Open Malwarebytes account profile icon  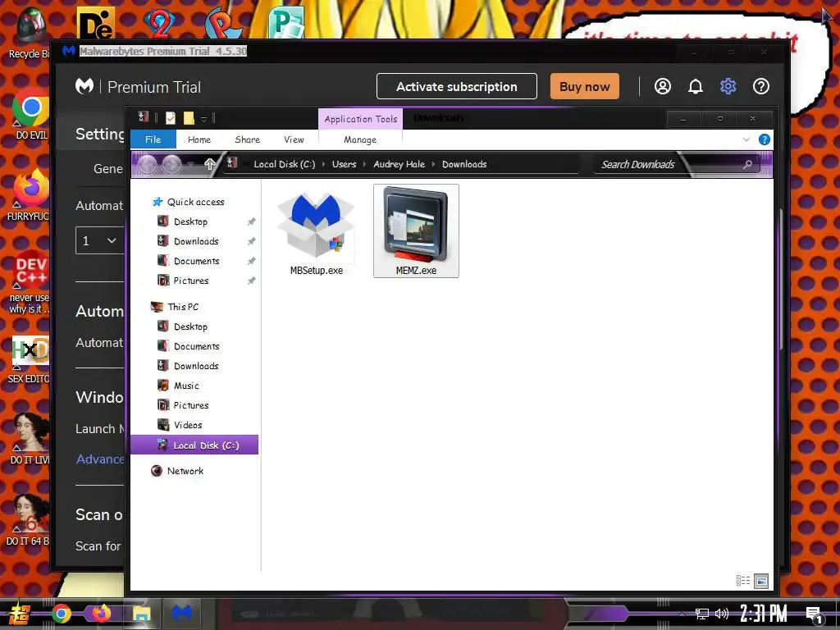[x=663, y=86]
